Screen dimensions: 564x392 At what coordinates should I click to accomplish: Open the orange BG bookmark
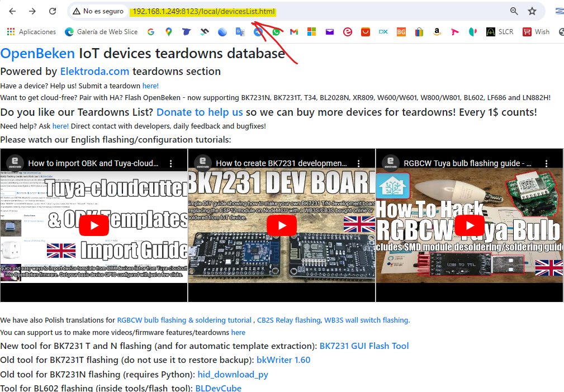(x=401, y=32)
